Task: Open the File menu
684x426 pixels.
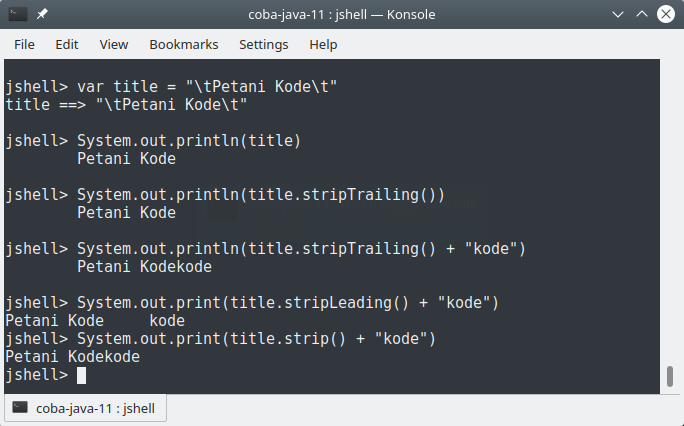Action: [24, 44]
